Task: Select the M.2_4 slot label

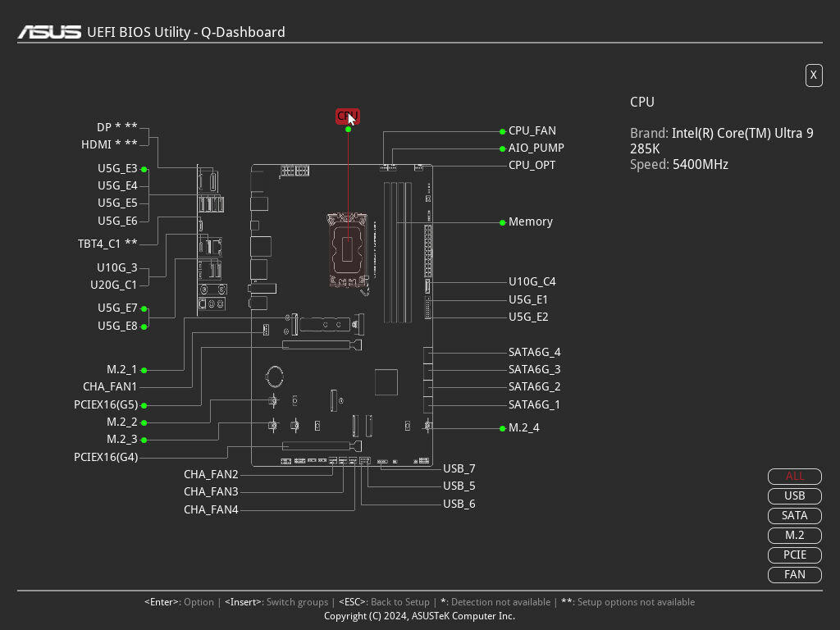Action: point(523,427)
